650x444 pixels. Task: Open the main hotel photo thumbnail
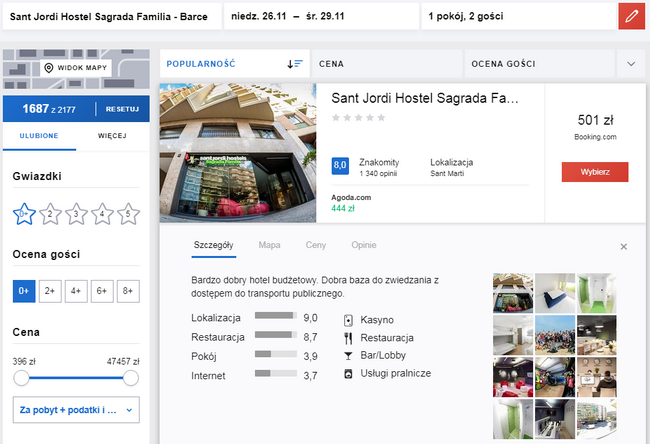click(x=237, y=152)
